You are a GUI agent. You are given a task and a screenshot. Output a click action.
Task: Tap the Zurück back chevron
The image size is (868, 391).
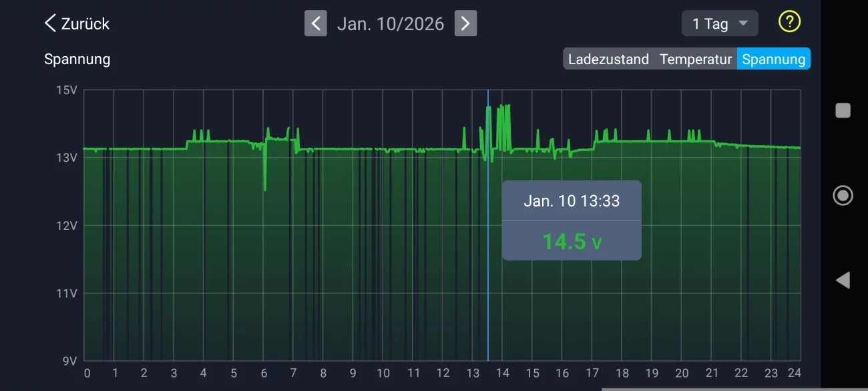coord(51,23)
